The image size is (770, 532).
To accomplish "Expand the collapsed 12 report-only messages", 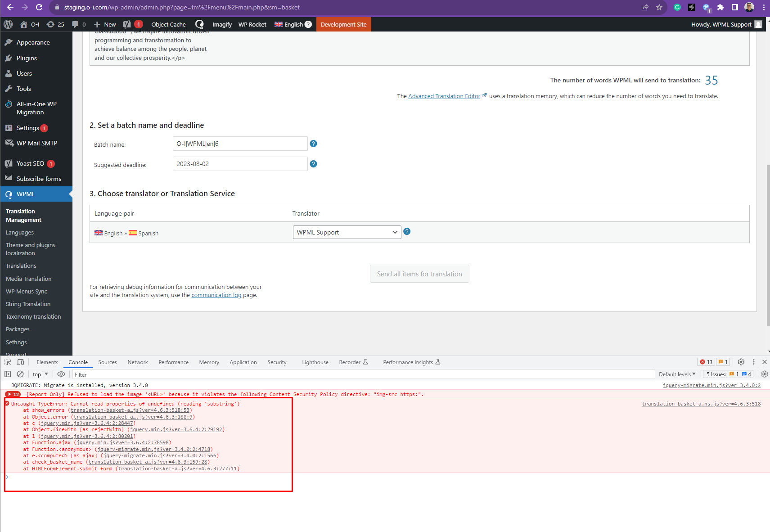I will click(x=14, y=394).
